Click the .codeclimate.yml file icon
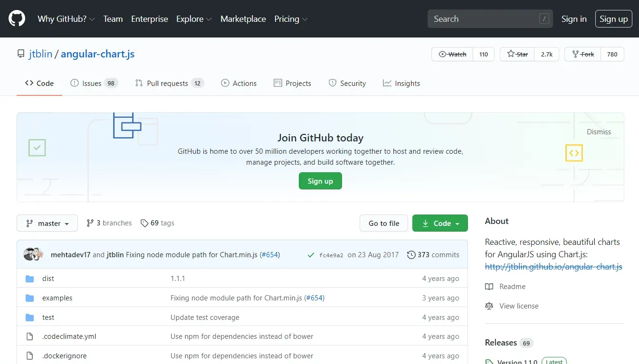The width and height of the screenshot is (639, 364). (30, 336)
